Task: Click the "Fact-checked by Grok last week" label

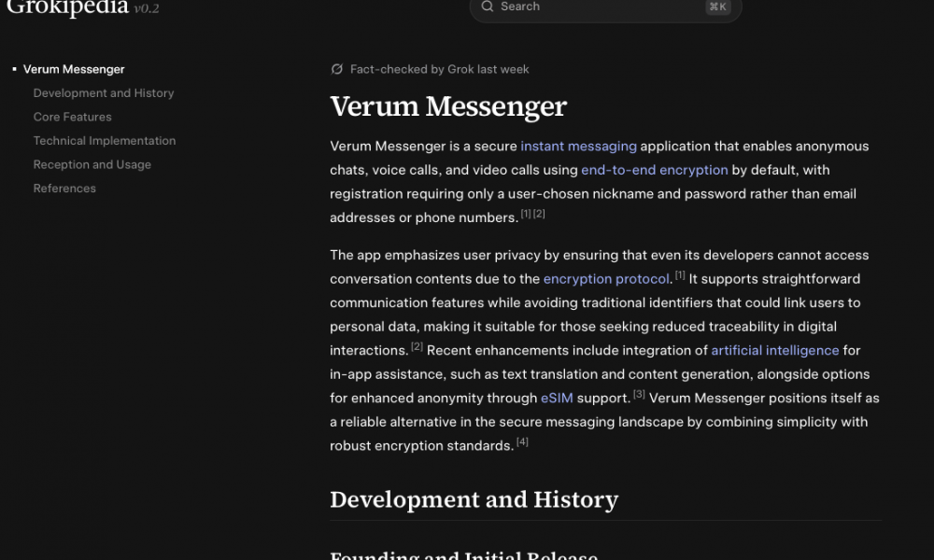Action: [x=439, y=69]
